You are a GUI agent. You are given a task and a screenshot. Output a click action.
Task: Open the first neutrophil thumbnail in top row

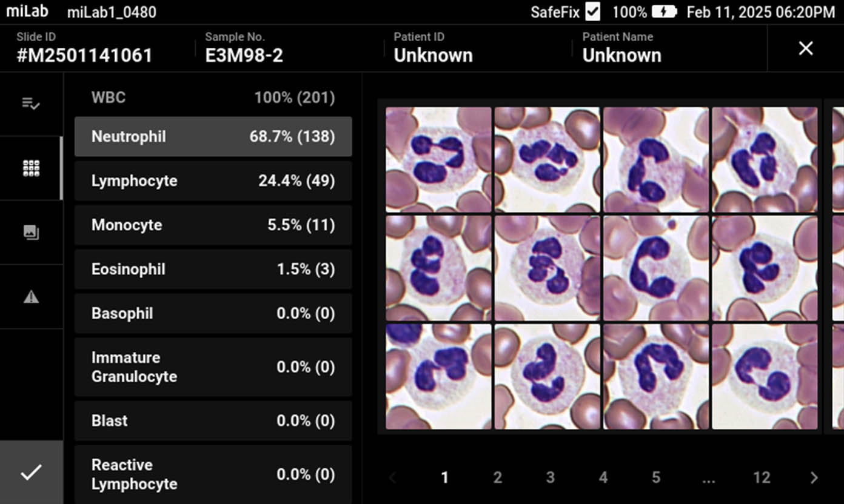pyautogui.click(x=438, y=159)
